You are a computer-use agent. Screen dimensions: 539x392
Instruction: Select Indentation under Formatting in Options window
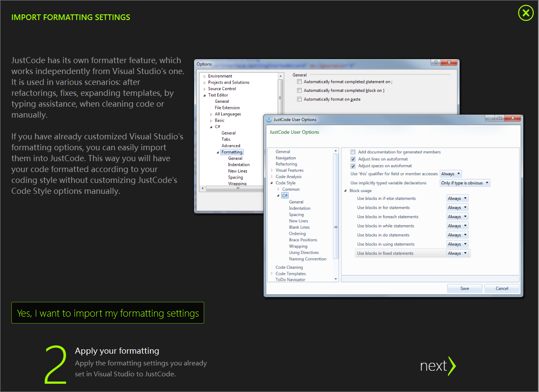coord(239,165)
